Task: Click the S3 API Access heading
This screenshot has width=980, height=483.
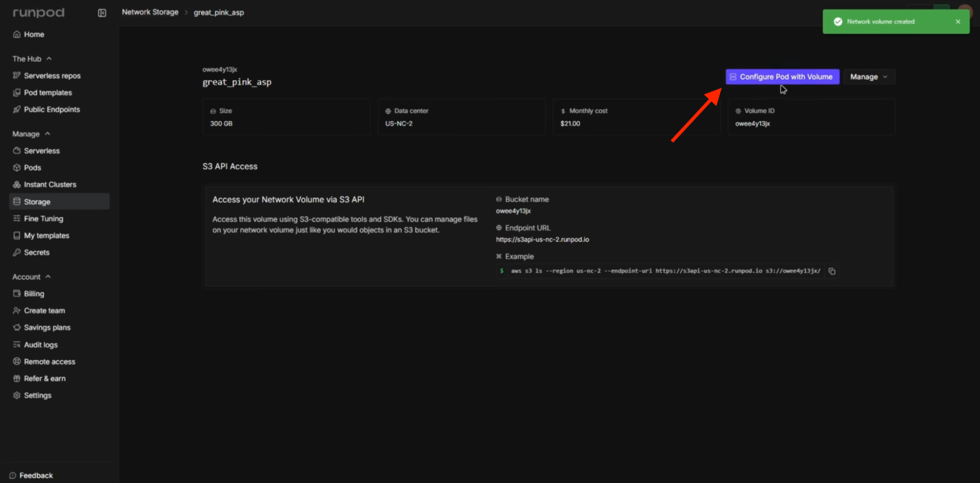Action: click(x=230, y=167)
